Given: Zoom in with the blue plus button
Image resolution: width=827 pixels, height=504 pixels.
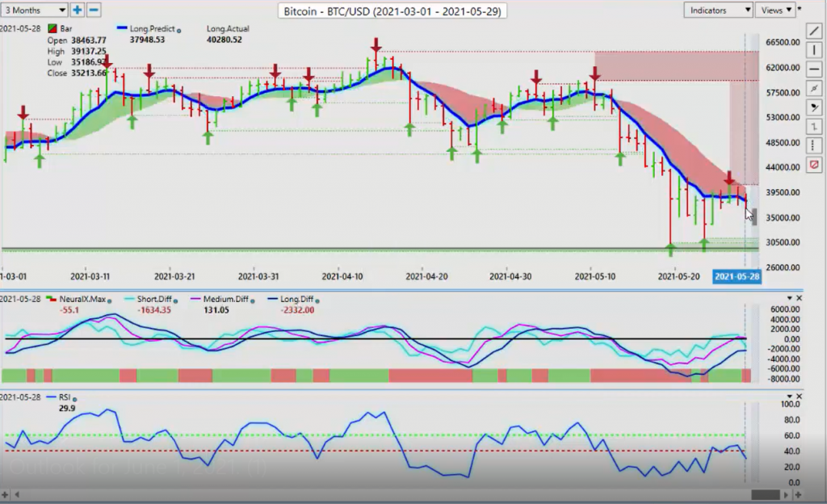Looking at the screenshot, I should pyautogui.click(x=78, y=10).
